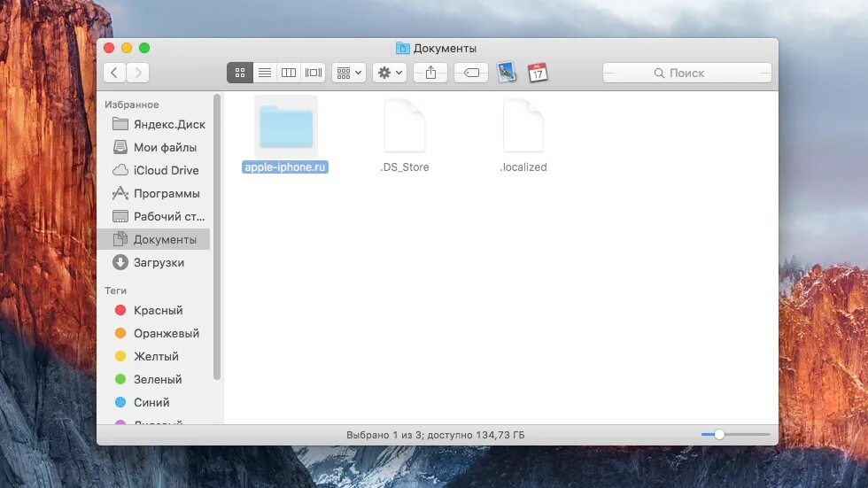Click the Документы window title folder icon
868x488 pixels.
click(x=402, y=48)
